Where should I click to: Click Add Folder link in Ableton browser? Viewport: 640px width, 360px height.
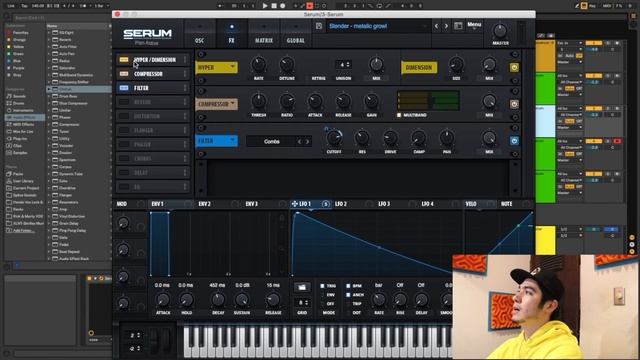coord(23,231)
